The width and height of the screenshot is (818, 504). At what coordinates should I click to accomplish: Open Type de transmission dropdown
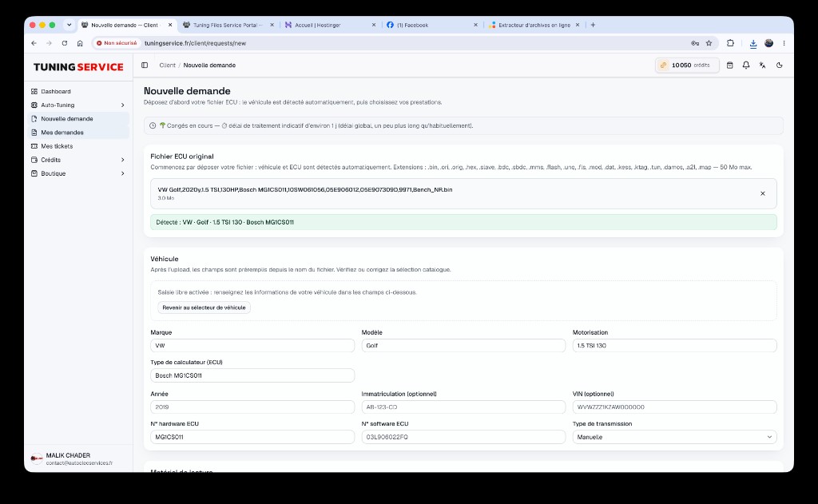674,437
